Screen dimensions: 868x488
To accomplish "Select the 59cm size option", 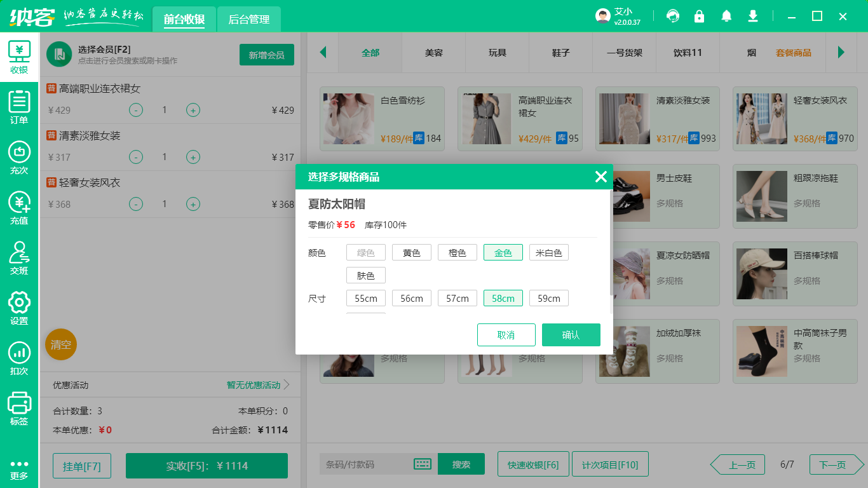I will [549, 299].
